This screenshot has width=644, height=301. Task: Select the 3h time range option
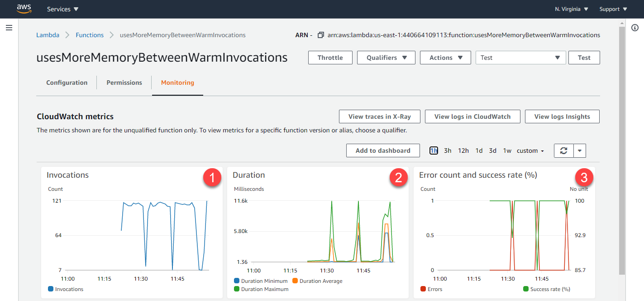pos(448,150)
